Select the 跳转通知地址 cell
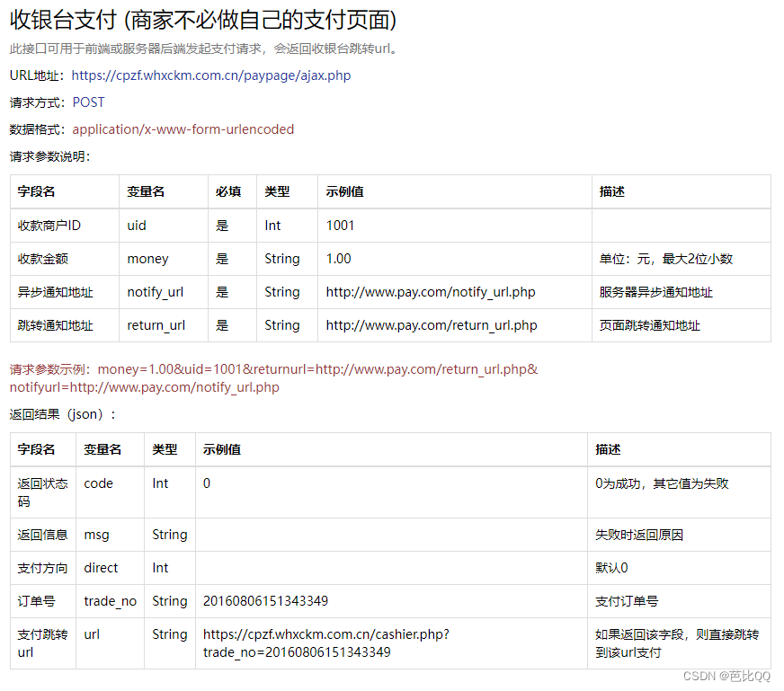The image size is (784, 691). point(65,325)
